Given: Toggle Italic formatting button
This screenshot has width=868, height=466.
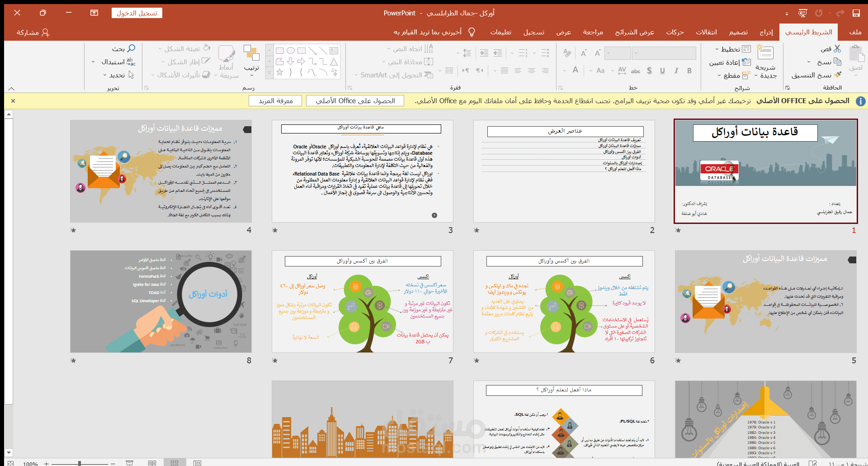Looking at the screenshot, I should point(676,71).
